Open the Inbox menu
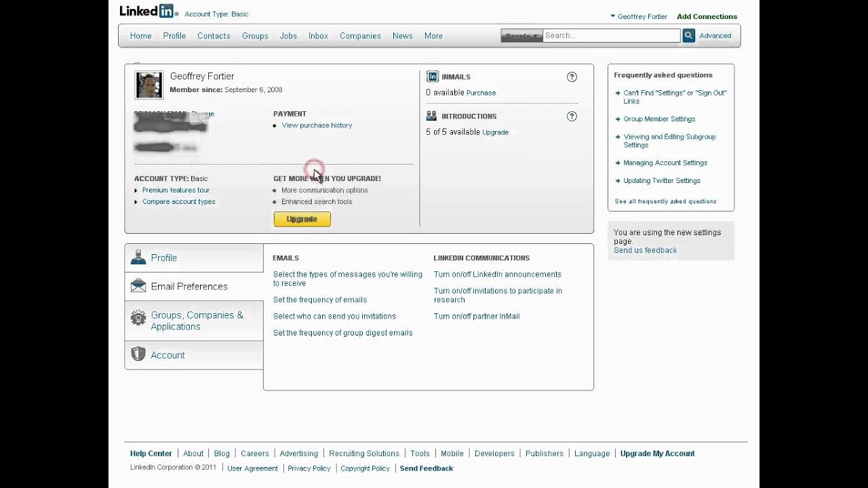The image size is (868, 488). (x=318, y=36)
